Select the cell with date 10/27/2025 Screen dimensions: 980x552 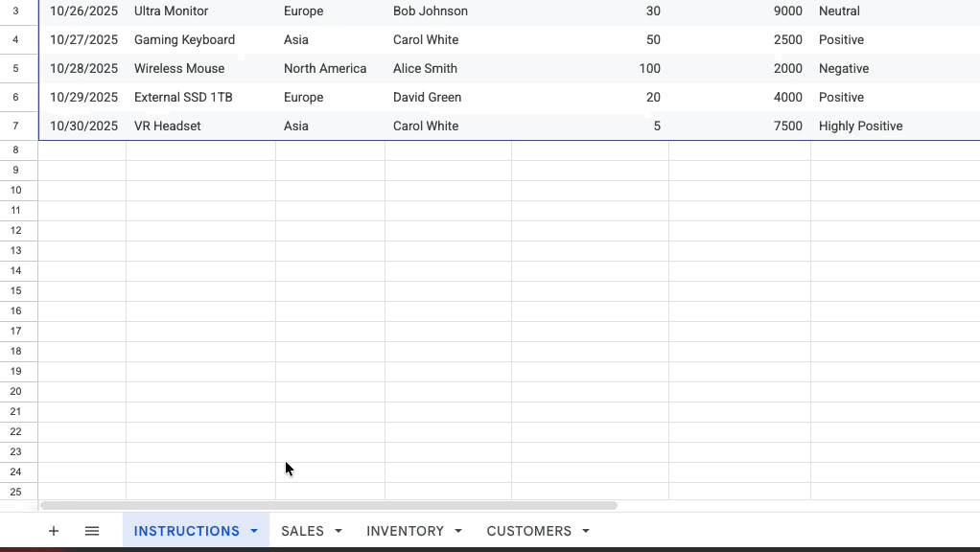(x=82, y=40)
